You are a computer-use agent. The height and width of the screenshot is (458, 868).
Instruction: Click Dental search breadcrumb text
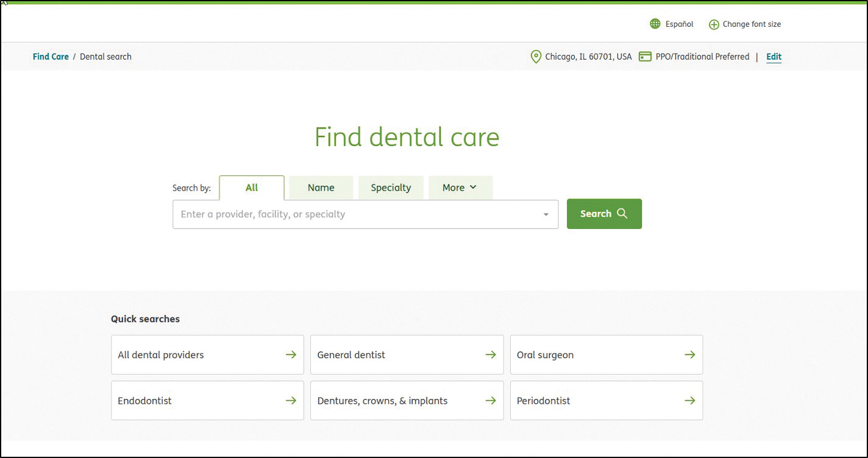(105, 57)
